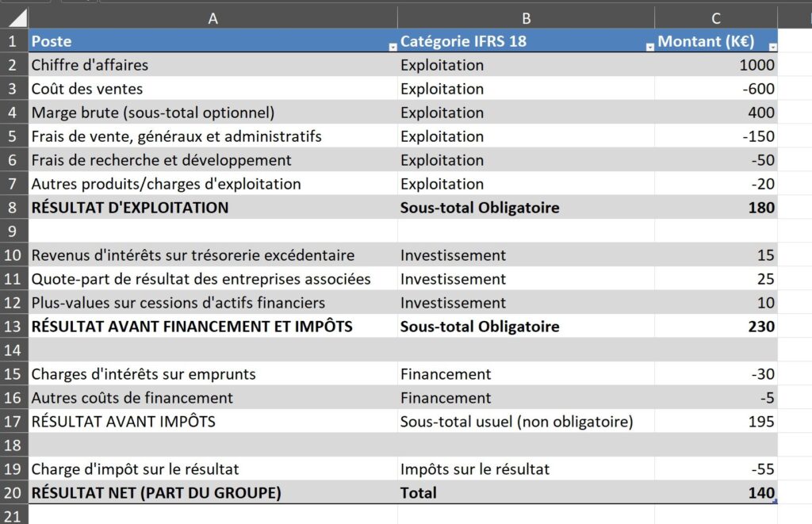Select row 13 header
812x524 pixels.
point(14,326)
